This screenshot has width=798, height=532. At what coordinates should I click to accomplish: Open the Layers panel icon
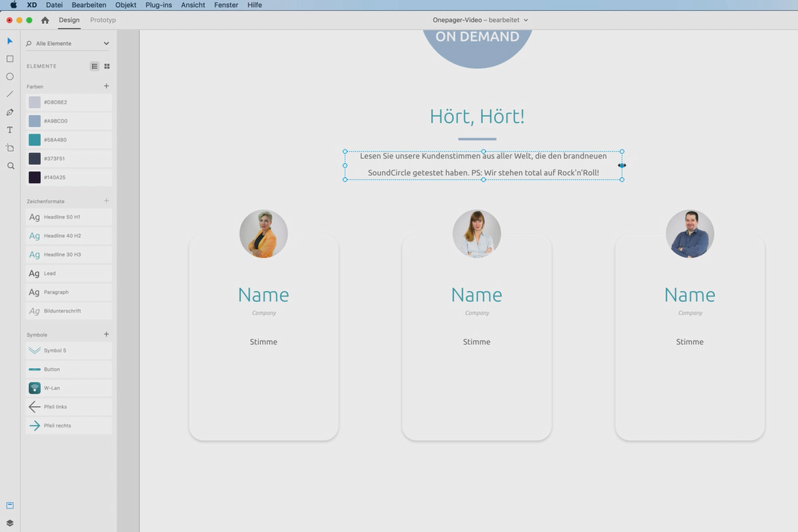10,523
